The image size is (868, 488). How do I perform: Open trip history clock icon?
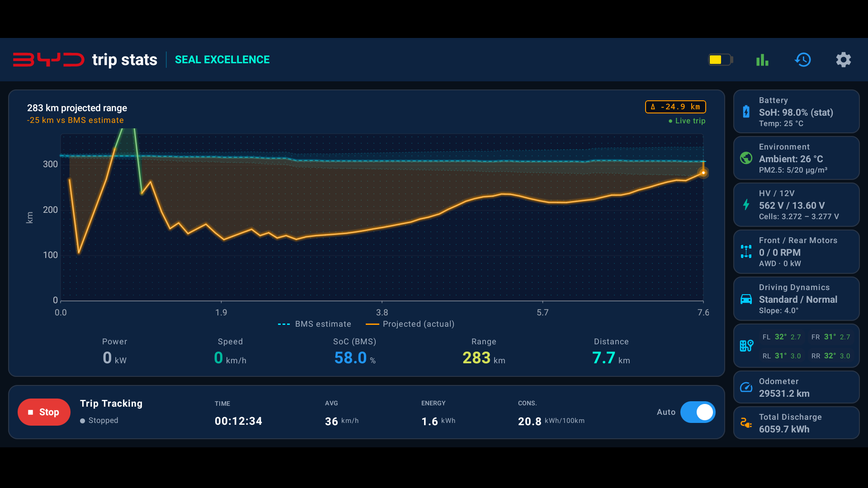click(x=803, y=60)
